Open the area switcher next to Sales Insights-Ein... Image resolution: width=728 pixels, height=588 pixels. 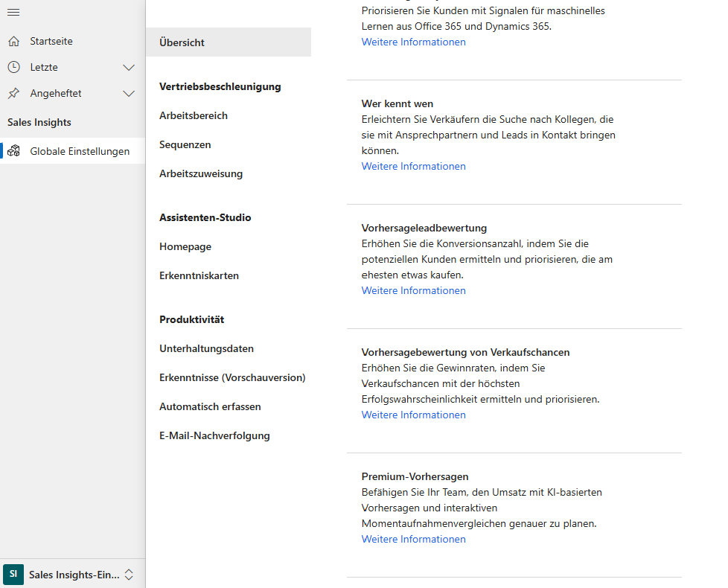(x=130, y=574)
